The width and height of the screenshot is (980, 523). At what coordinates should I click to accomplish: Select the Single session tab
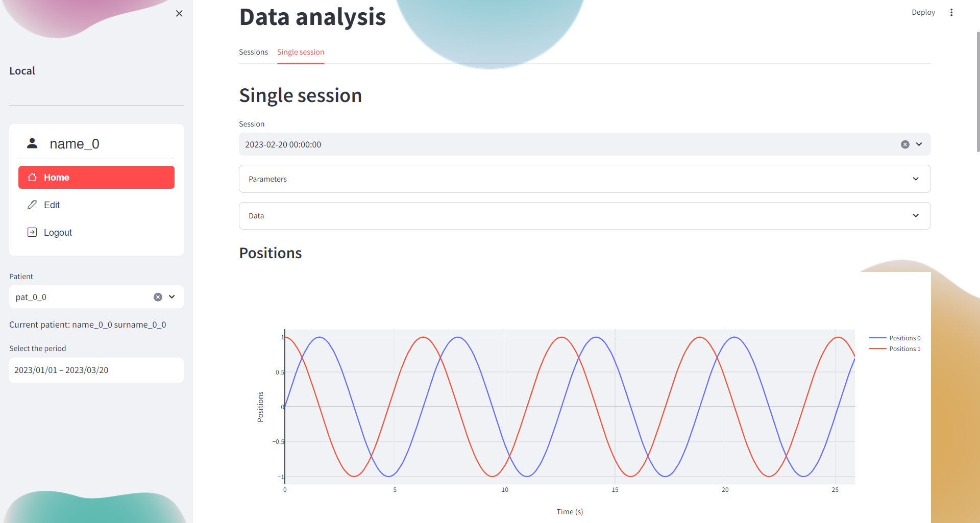pos(301,52)
